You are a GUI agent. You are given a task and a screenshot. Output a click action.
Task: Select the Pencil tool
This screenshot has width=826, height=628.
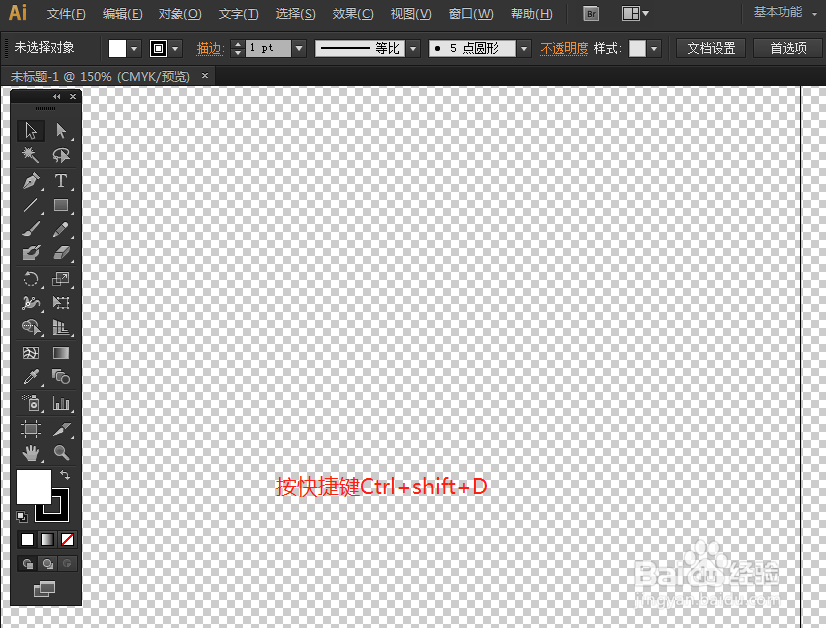pos(61,229)
